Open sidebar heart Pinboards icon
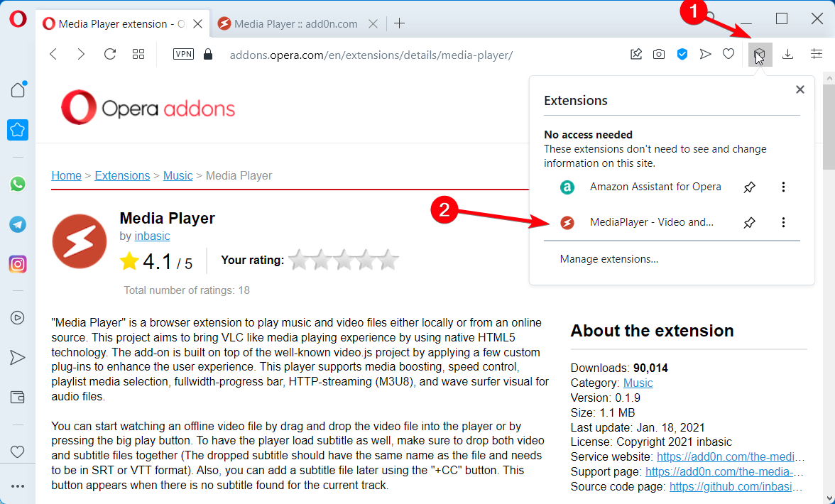 pos(18,452)
